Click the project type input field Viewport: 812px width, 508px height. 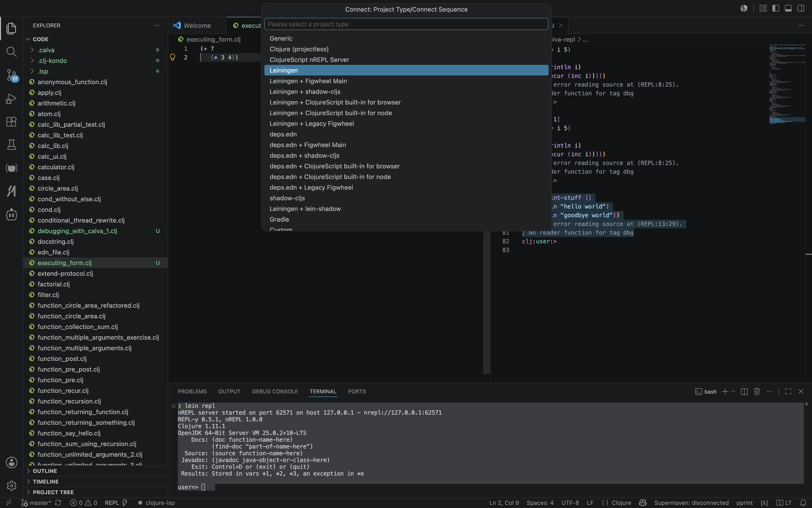coord(406,24)
